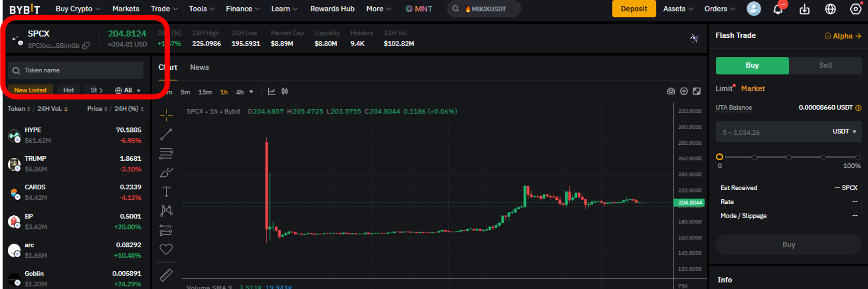This screenshot has height=289, width=868.
Task: Open the user profile avatar
Action: (x=754, y=9)
